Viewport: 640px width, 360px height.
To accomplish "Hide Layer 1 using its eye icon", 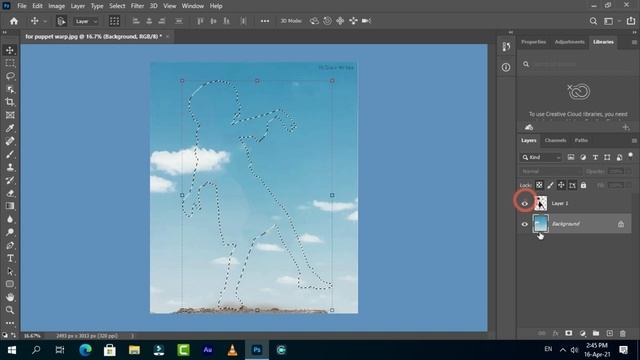I will tap(525, 203).
